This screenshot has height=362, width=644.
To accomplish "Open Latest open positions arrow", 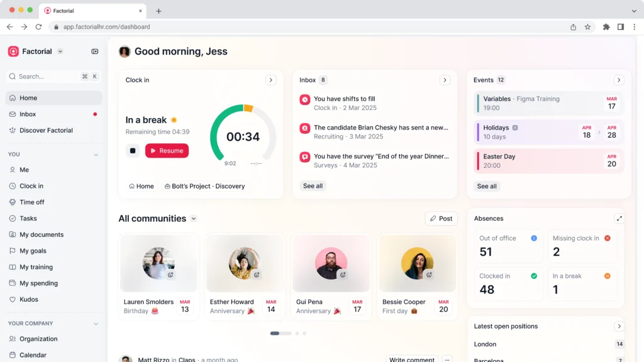I will pos(619,326).
